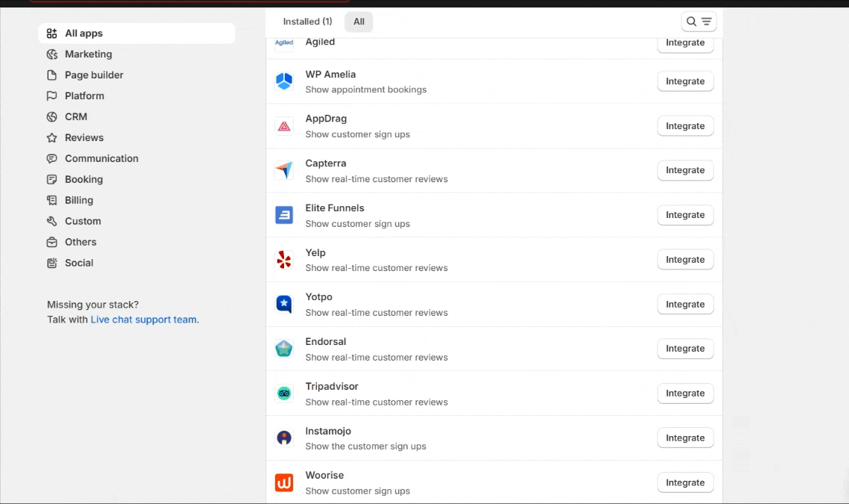This screenshot has width=849, height=504.
Task: Integrate the AppDrag app
Action: [x=685, y=126]
